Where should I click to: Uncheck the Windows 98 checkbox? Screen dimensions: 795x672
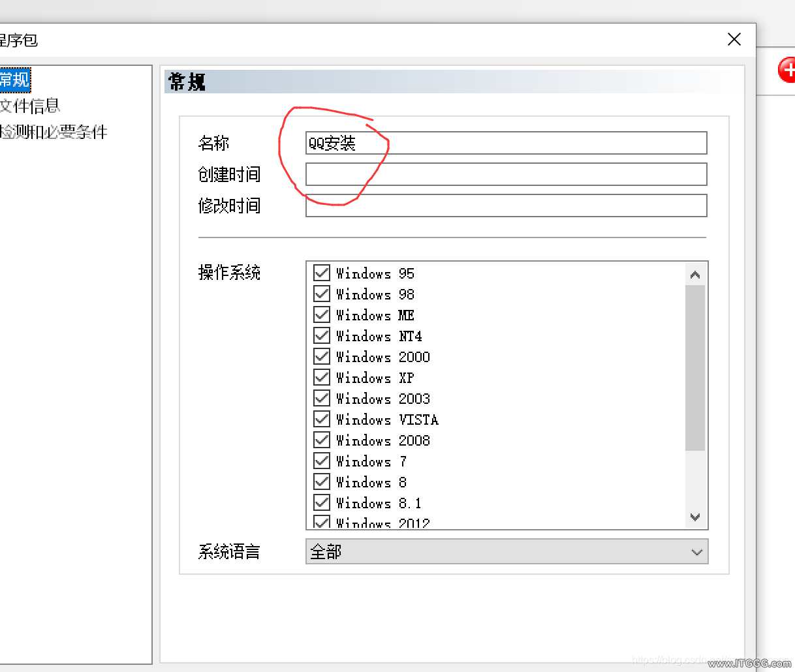(322, 294)
